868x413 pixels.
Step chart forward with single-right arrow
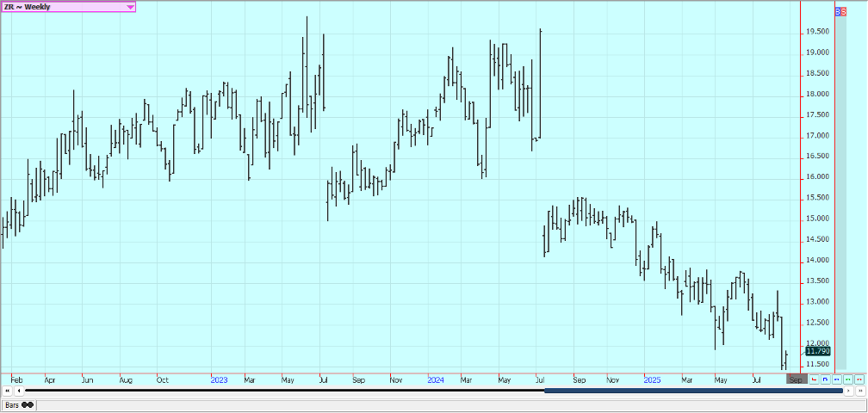click(x=849, y=391)
